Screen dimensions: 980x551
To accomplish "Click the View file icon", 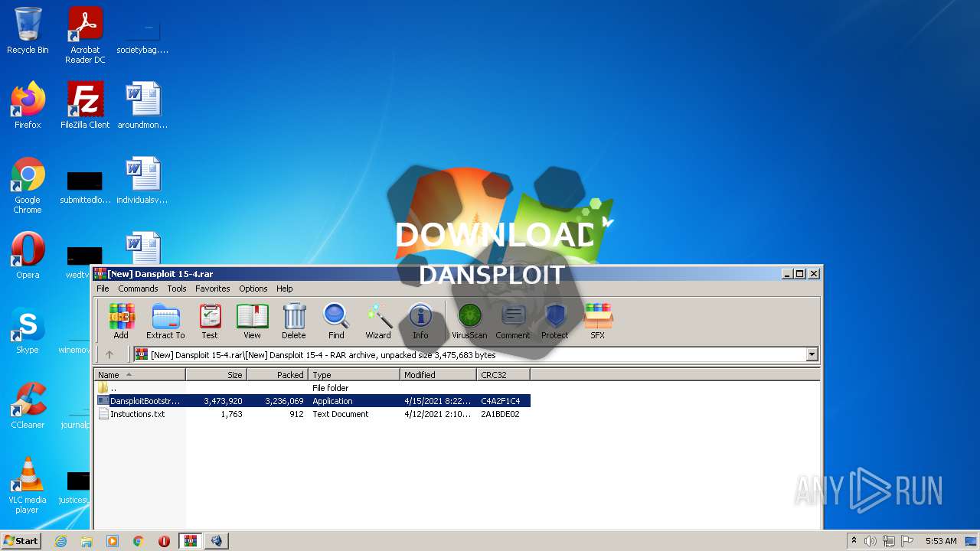I will pyautogui.click(x=252, y=321).
